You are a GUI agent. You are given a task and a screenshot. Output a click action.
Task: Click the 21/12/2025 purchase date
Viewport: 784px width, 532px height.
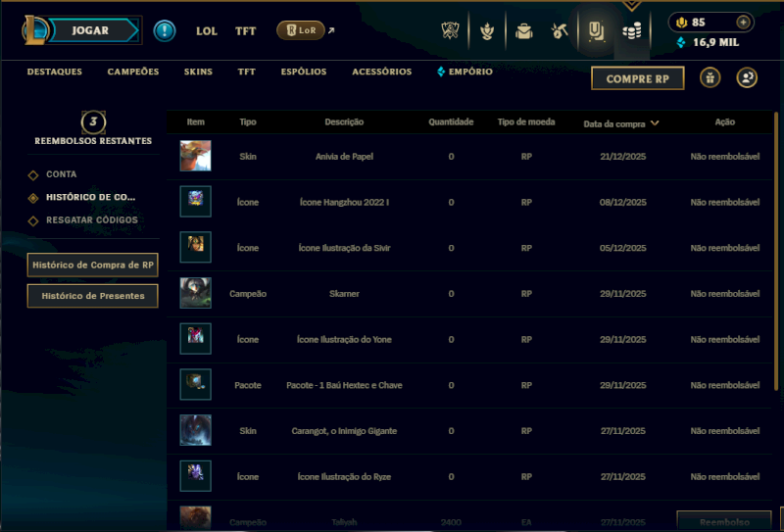[x=623, y=157]
